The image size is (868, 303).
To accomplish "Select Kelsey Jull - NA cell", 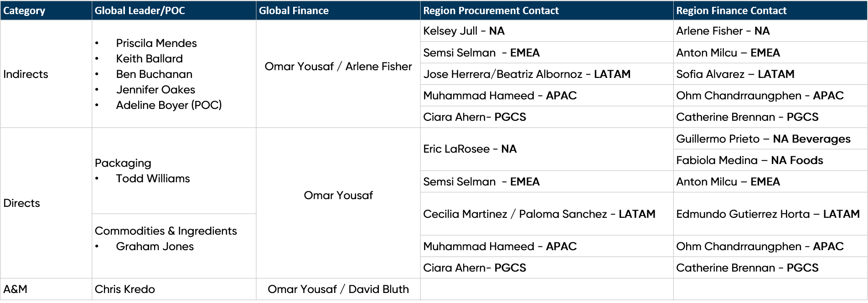I will (x=547, y=31).
